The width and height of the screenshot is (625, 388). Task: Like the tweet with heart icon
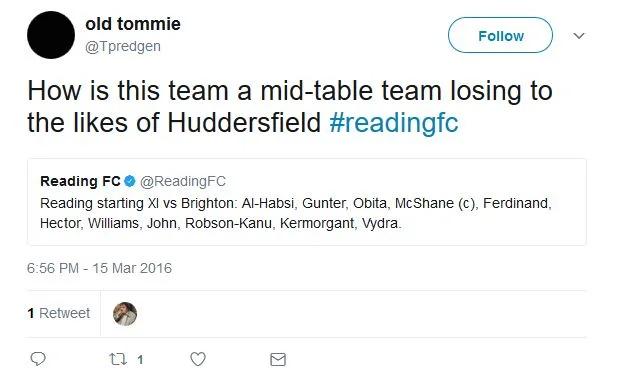[x=198, y=359]
